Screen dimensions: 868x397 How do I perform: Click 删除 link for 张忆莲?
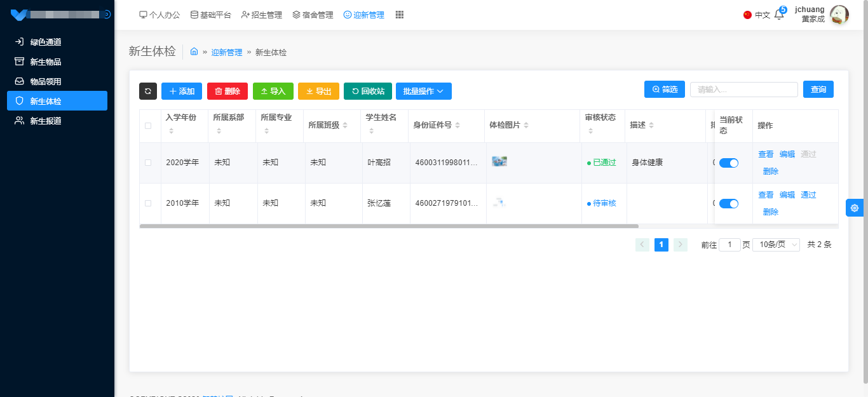click(771, 212)
